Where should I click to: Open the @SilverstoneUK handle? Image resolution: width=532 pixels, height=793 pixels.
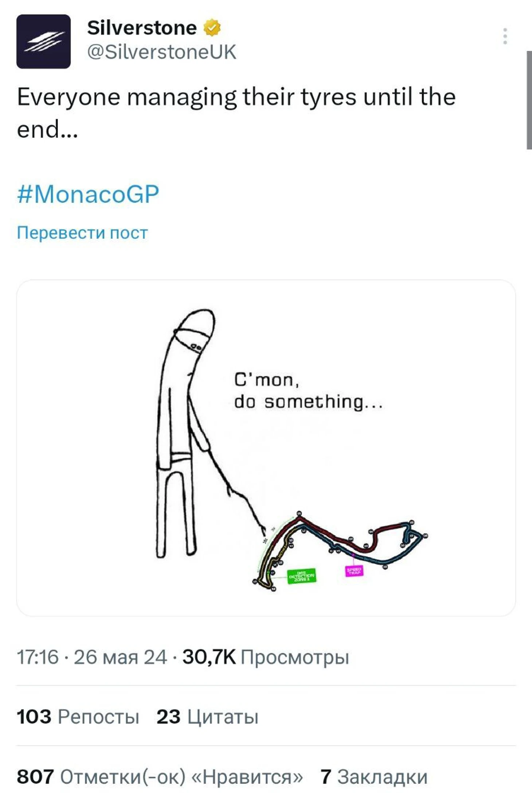(x=162, y=52)
